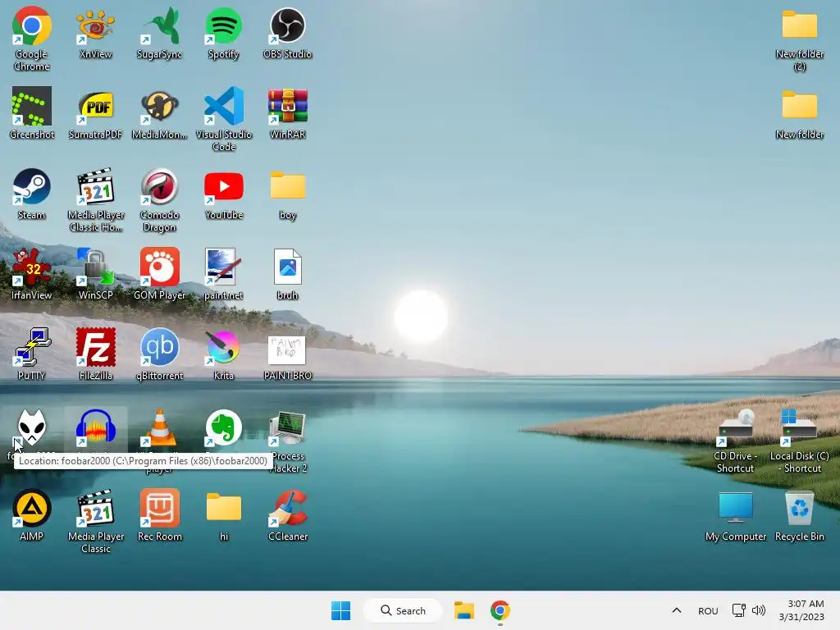Select Local Disk (C) - Shortcut icon
Viewport: 840px width, 630px height.
point(799,427)
